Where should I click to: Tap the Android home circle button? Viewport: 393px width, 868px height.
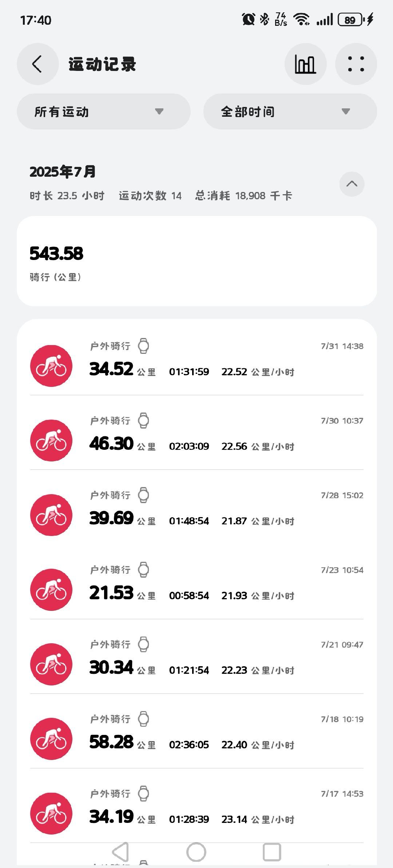coord(196,852)
